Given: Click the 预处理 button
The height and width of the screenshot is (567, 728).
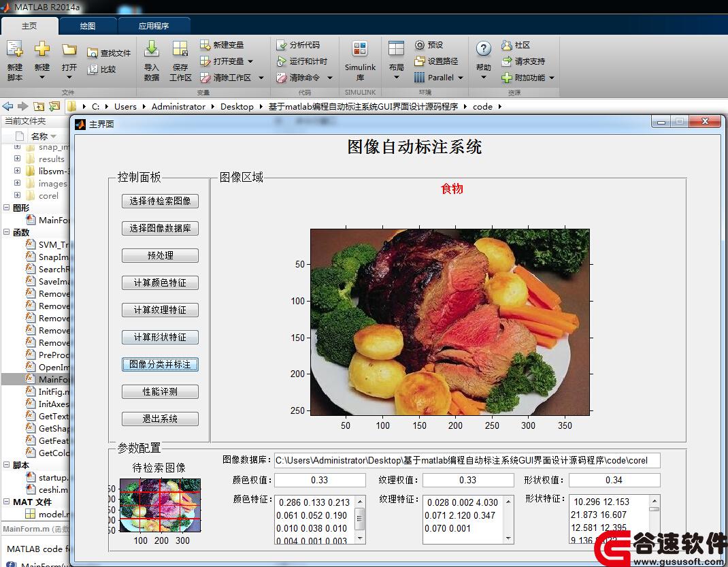Looking at the screenshot, I should [x=160, y=255].
